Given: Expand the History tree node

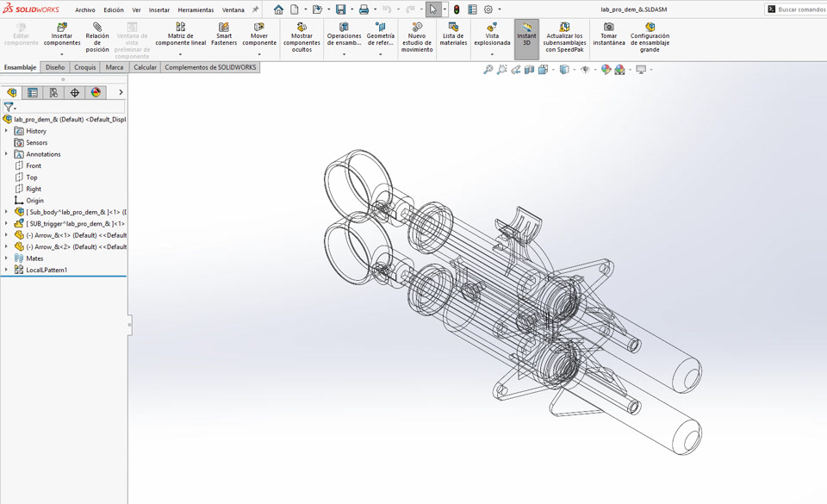Looking at the screenshot, I should (6, 131).
